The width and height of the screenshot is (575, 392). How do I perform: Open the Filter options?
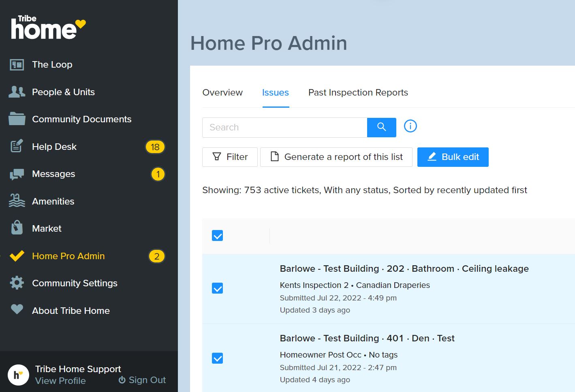pyautogui.click(x=230, y=157)
